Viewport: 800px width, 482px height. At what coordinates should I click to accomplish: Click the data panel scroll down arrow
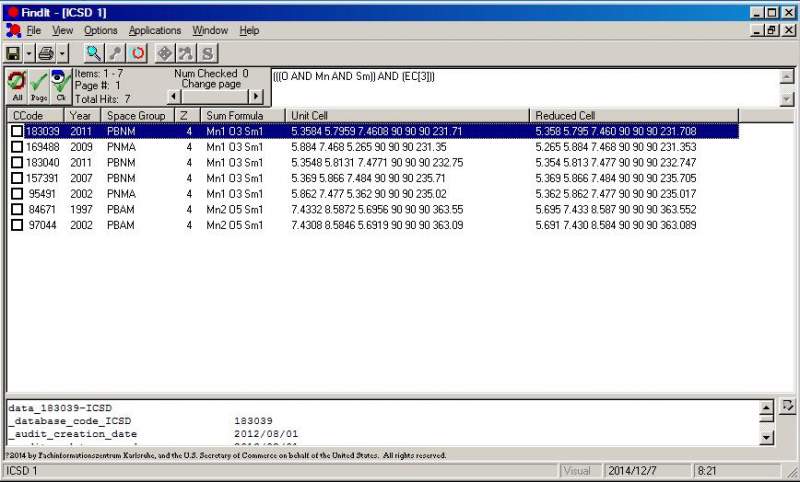point(766,437)
